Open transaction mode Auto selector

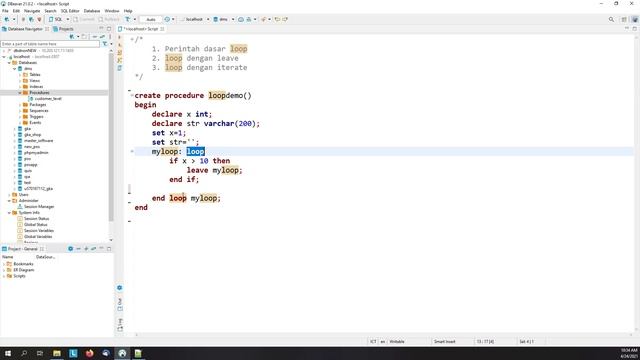(151, 19)
